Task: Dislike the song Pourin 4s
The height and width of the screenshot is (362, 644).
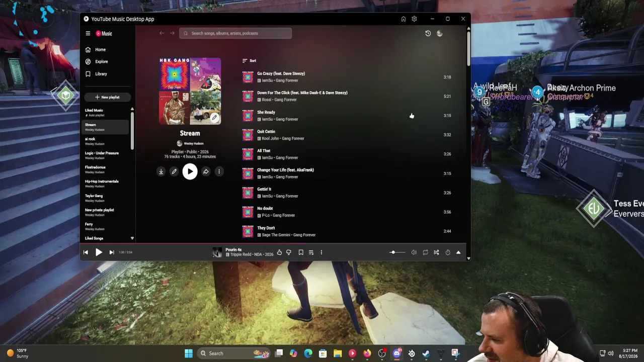Action: 289,252
